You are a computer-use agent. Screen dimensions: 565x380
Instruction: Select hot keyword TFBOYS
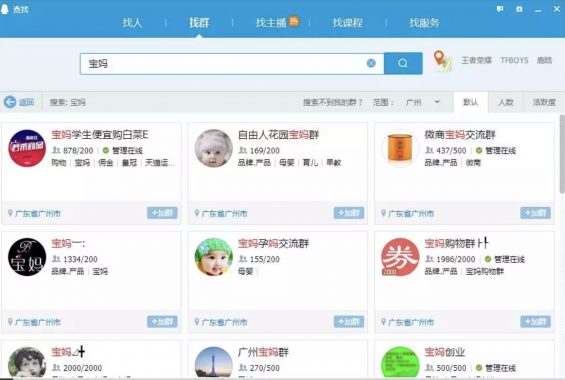point(514,60)
